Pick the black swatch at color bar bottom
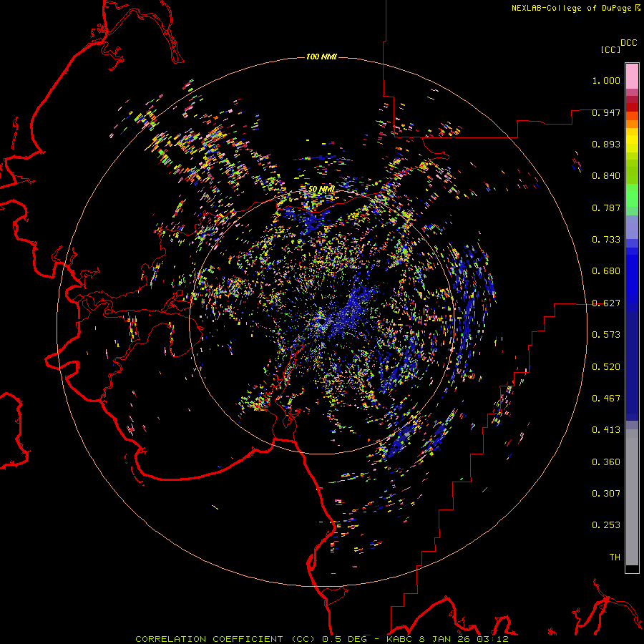Viewport: 644px width, 644px height. pyautogui.click(x=632, y=569)
